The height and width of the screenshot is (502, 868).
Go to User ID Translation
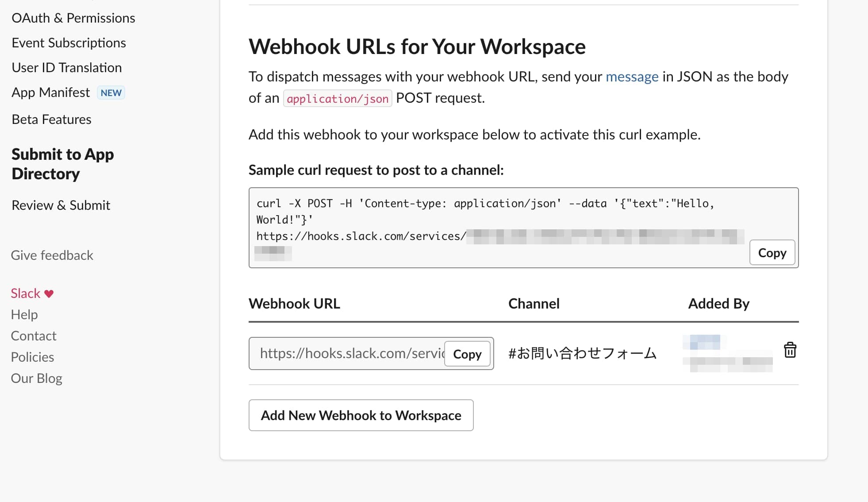[x=67, y=67]
